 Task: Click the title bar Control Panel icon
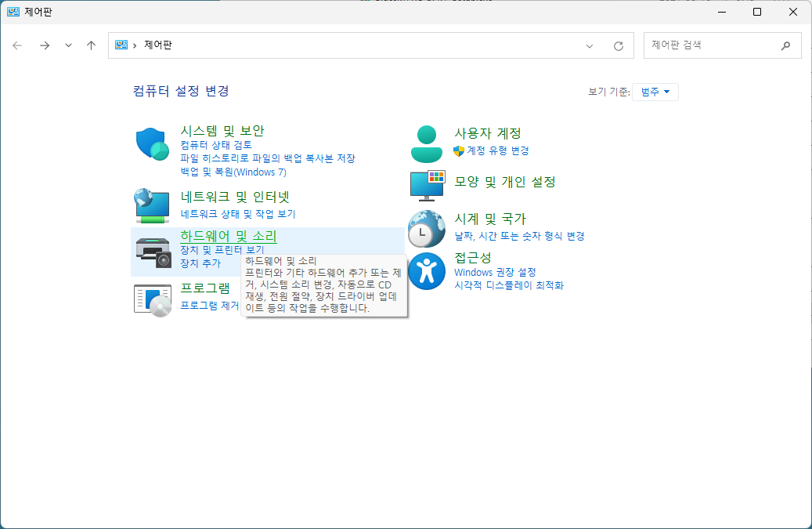(13, 12)
